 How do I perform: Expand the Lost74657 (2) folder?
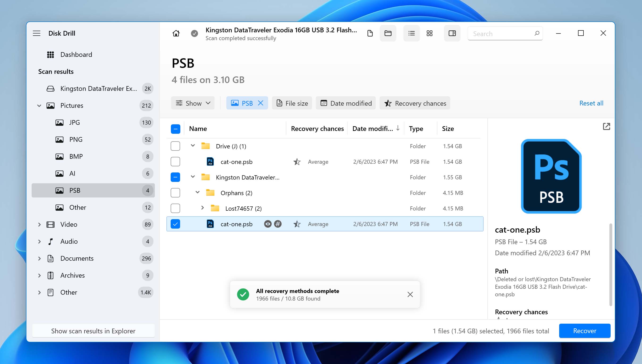[202, 208]
